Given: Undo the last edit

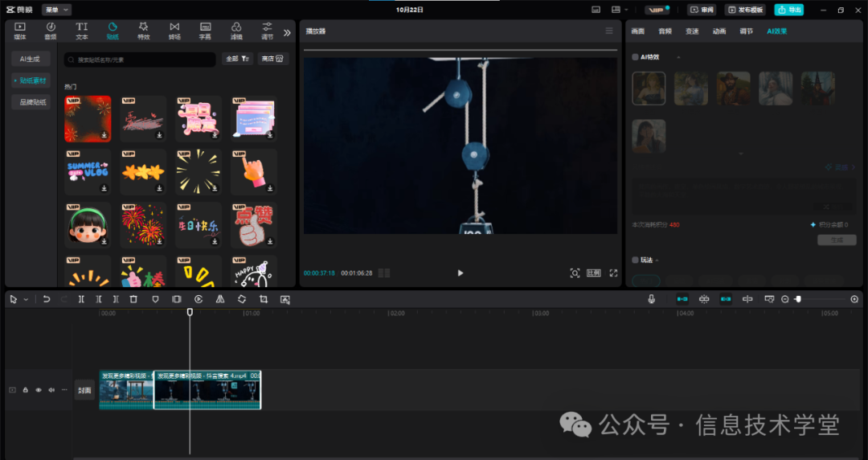Looking at the screenshot, I should [47, 299].
